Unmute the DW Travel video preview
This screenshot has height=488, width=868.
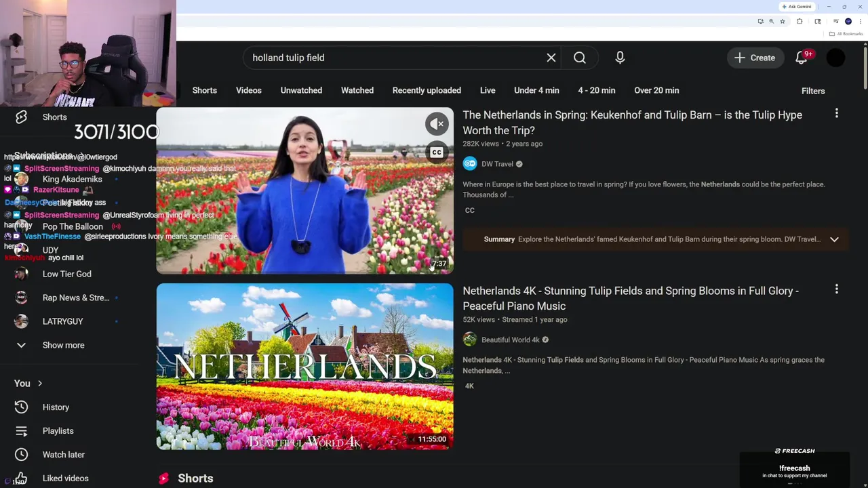[x=437, y=124]
